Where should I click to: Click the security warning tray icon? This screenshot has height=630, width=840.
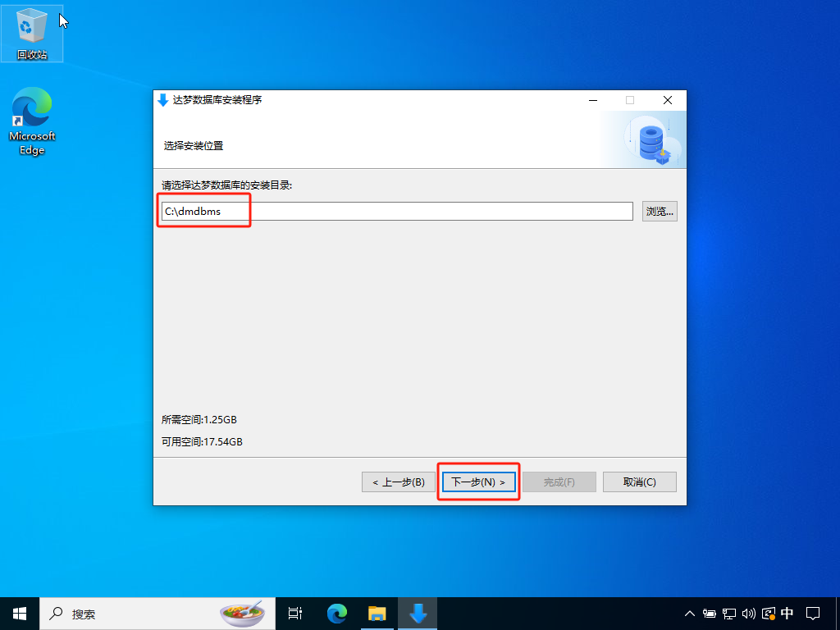(768, 614)
